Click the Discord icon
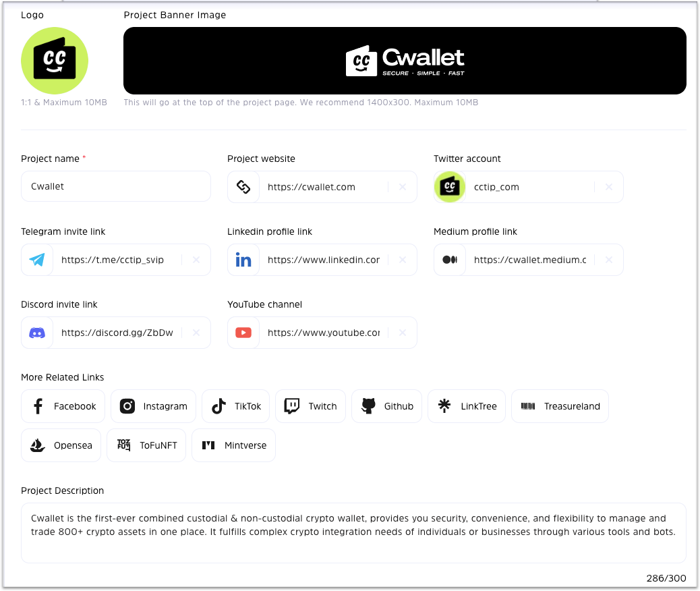 point(37,333)
